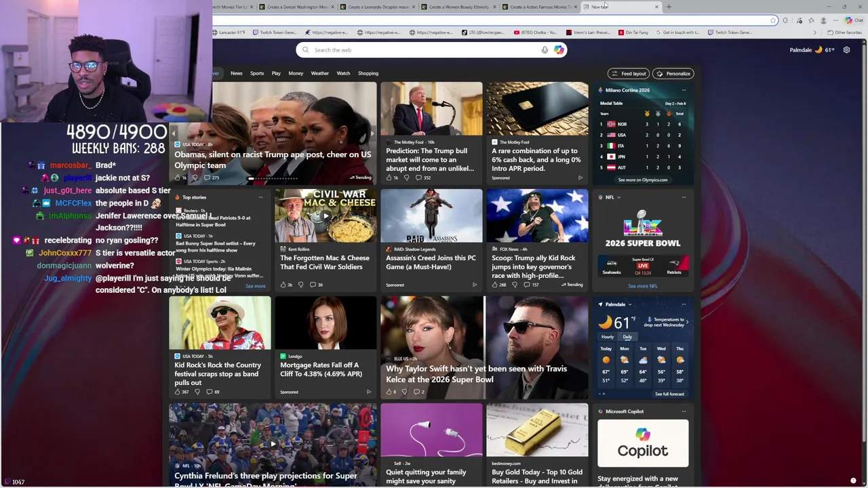Like the Taylor Swift Super Bowl story
The height and width of the screenshot is (488, 868).
coord(391,392)
